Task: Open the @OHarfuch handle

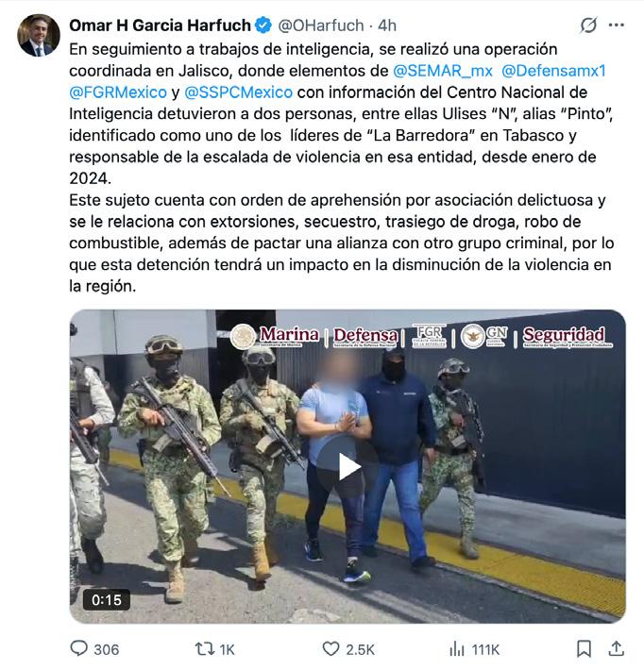Action: [321, 25]
